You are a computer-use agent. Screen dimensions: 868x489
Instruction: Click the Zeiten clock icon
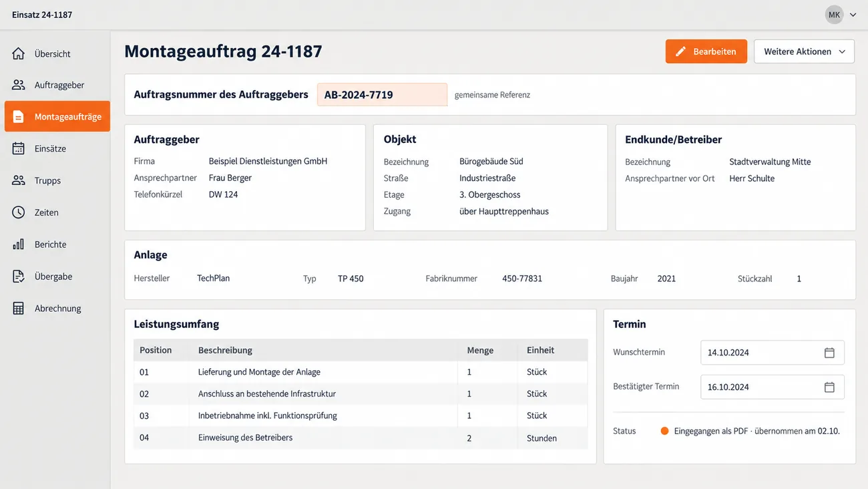19,212
